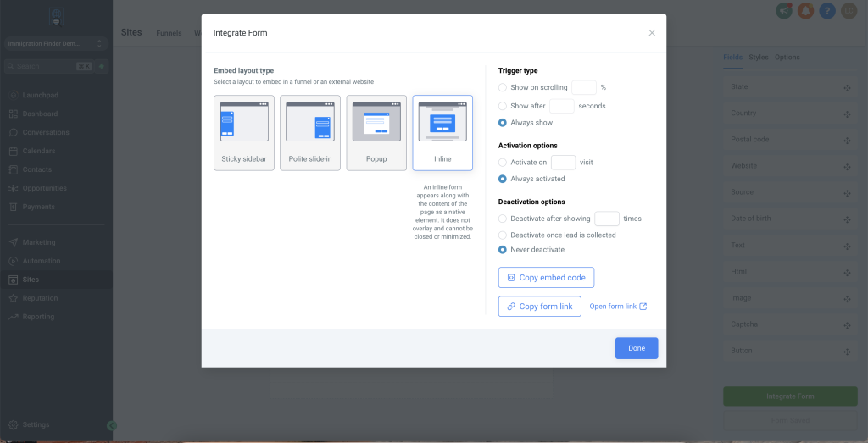Choose Activate on visit option

(503, 162)
